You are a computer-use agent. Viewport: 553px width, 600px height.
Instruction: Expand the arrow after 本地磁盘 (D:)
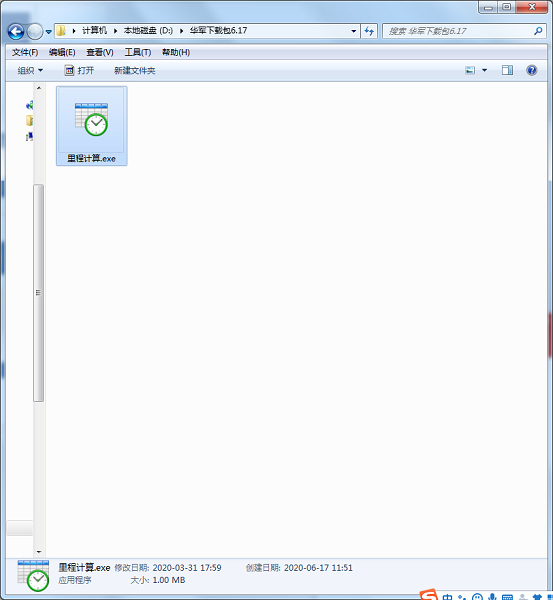point(182,31)
